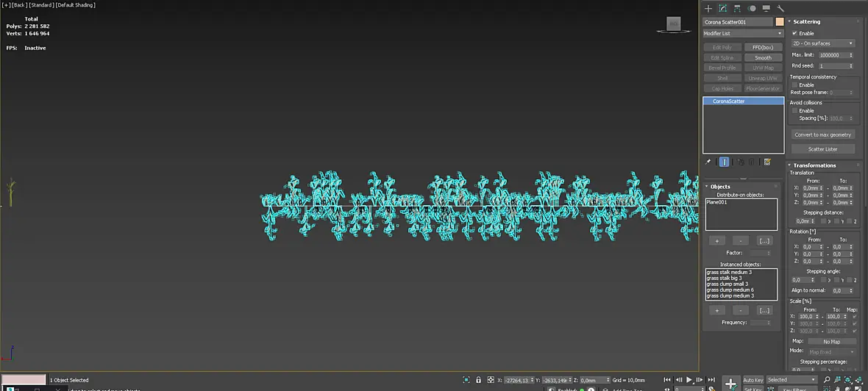Click the Set Keys plus-key button
The image size is (868, 391).
tap(730, 383)
